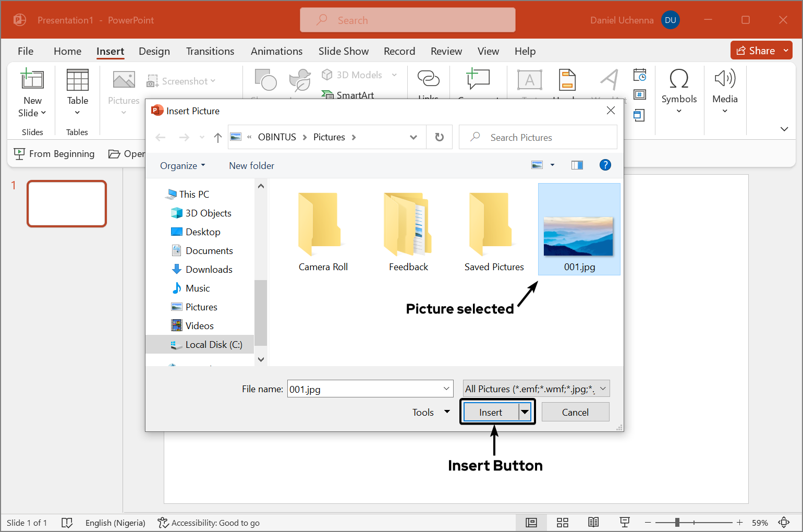Adjust the zoom slider in status bar

(x=677, y=523)
